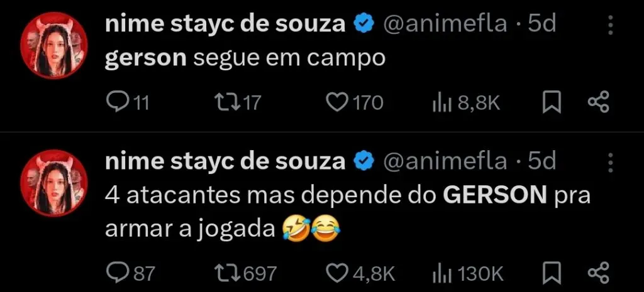Open "nime stayc de souza" name on first tweet
This screenshot has height=292, width=644.
click(x=226, y=24)
